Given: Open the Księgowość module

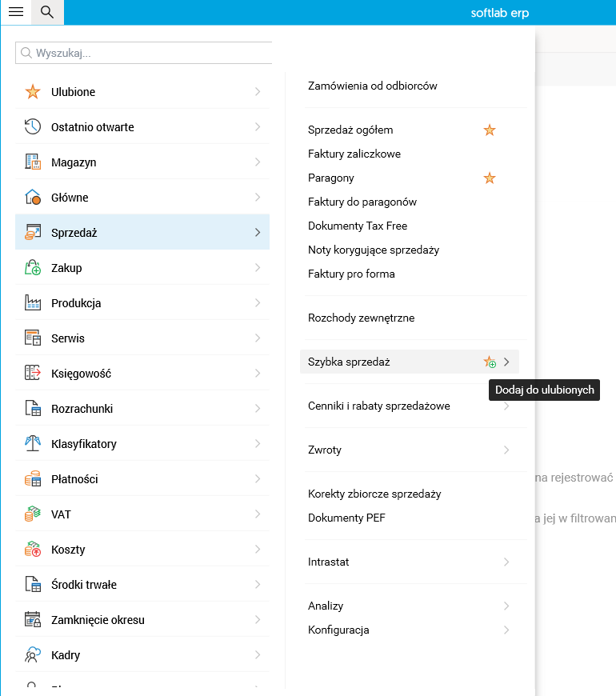Looking at the screenshot, I should tap(81, 374).
